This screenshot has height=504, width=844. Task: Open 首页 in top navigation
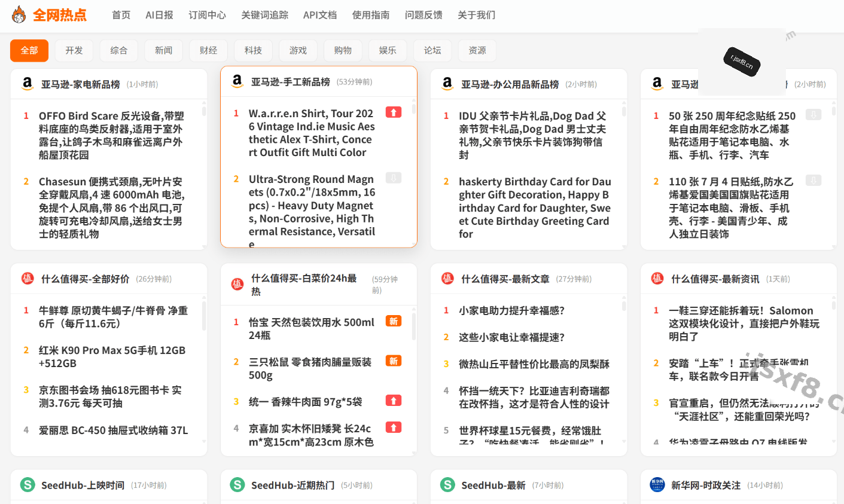pyautogui.click(x=121, y=15)
